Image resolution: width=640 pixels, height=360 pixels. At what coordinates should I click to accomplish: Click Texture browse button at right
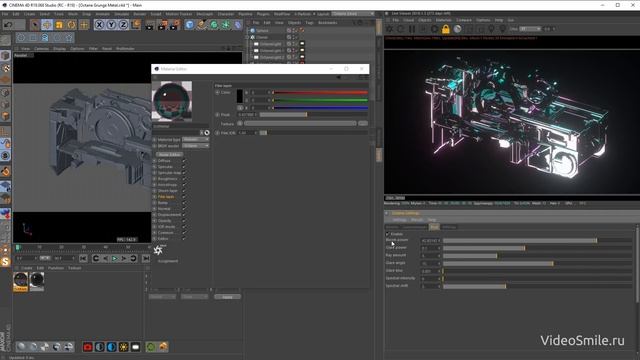pos(363,124)
